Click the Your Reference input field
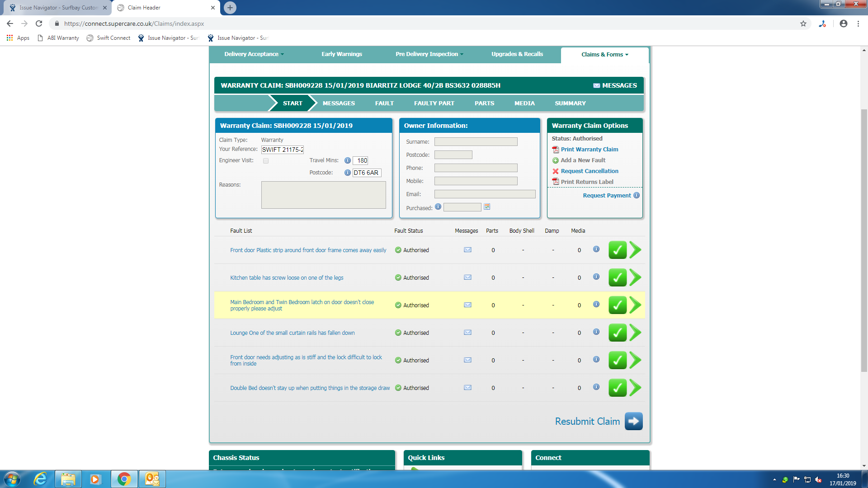The image size is (868, 488). pyautogui.click(x=283, y=150)
